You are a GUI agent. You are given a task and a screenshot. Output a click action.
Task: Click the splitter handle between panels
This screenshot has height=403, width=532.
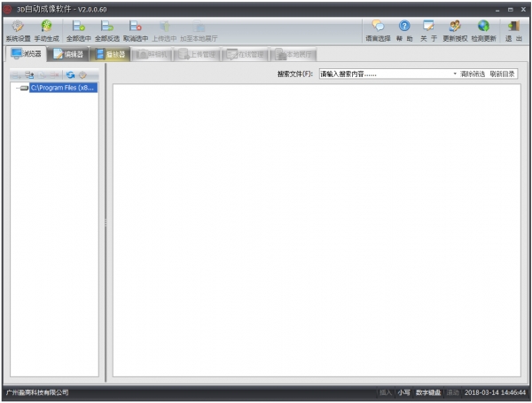click(x=106, y=222)
